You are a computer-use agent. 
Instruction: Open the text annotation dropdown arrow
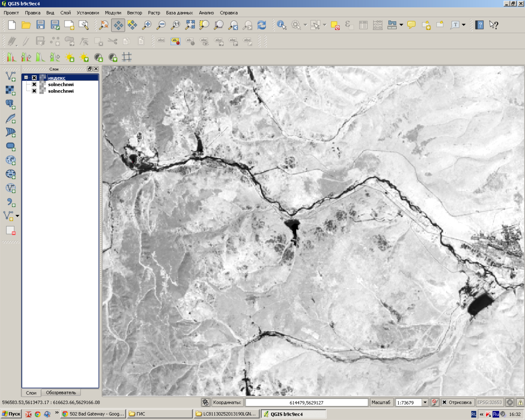(464, 25)
